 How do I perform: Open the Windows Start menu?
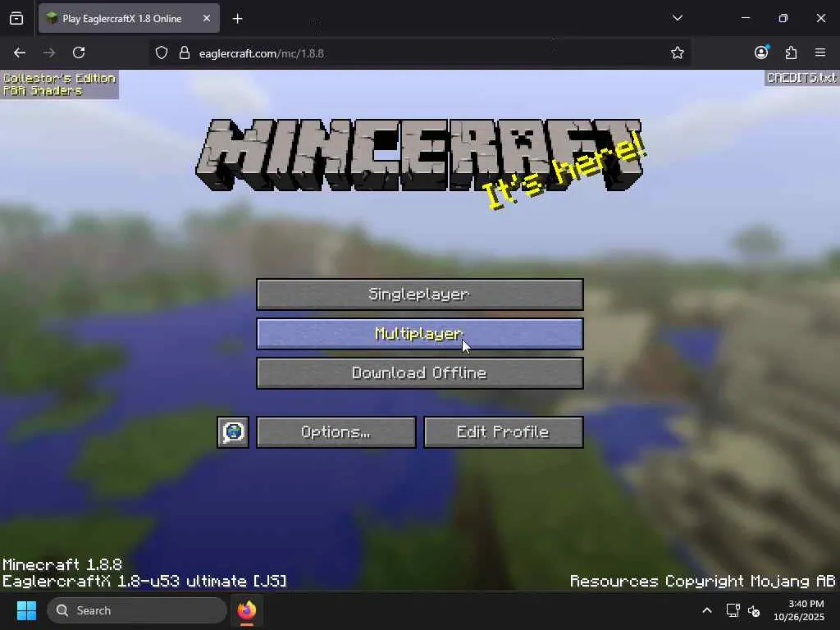pos(26,610)
